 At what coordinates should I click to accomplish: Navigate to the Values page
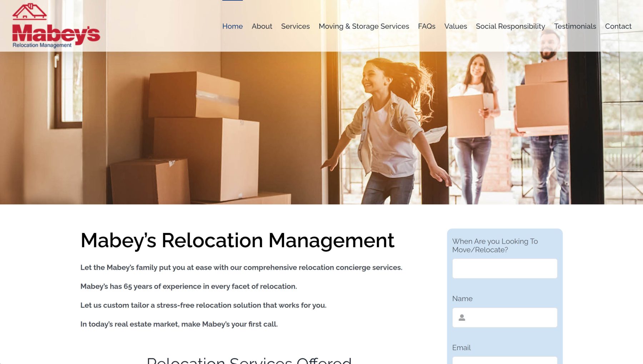(455, 26)
